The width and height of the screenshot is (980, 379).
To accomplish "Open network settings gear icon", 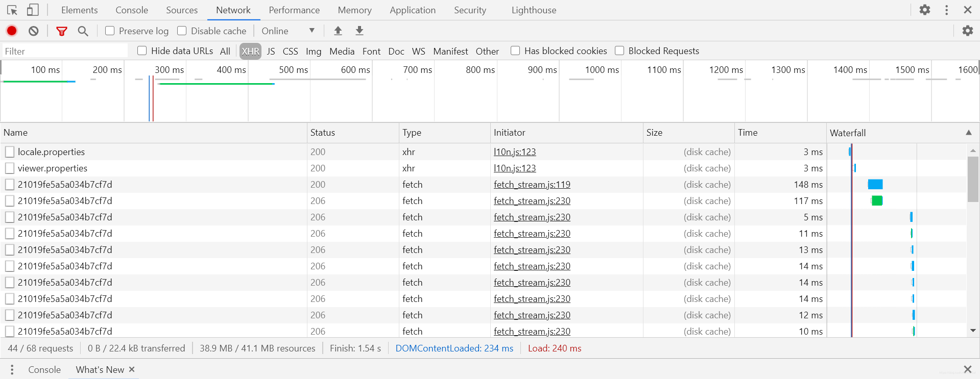I will point(968,31).
